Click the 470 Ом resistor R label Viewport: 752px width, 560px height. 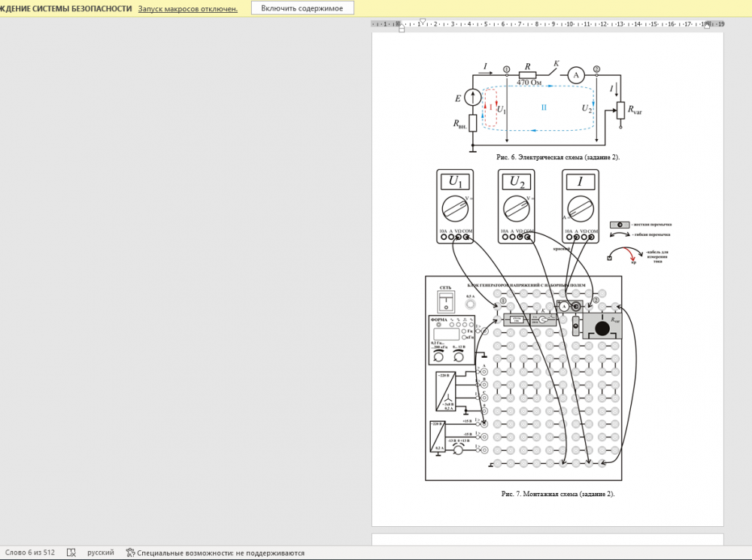[x=529, y=82]
